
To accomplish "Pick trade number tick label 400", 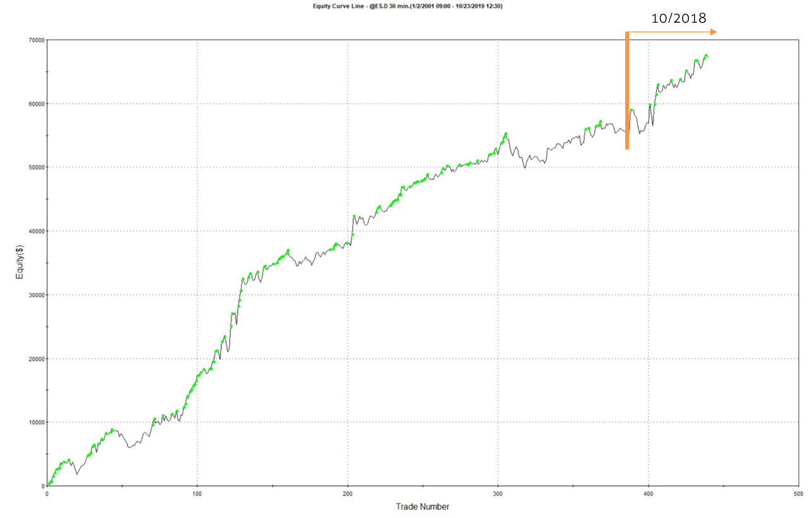I will [x=648, y=493].
